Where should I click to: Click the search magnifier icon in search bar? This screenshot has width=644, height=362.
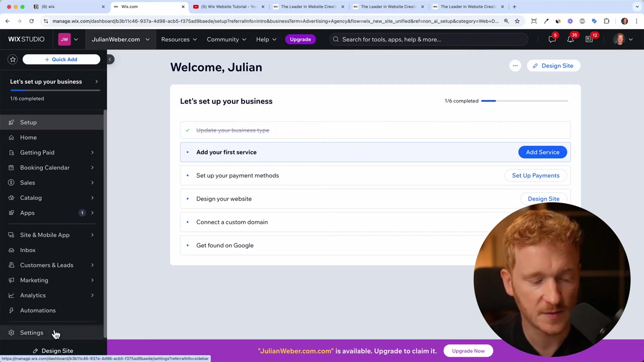(x=336, y=39)
